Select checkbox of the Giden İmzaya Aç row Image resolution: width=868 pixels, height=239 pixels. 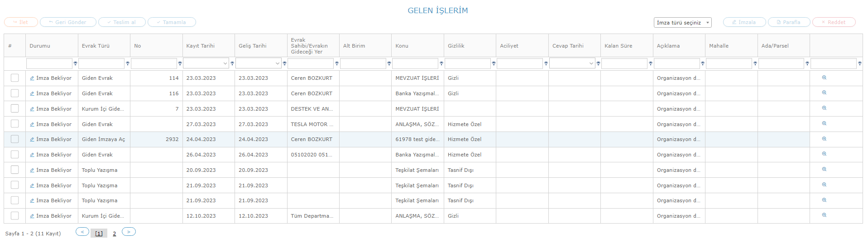pyautogui.click(x=15, y=139)
